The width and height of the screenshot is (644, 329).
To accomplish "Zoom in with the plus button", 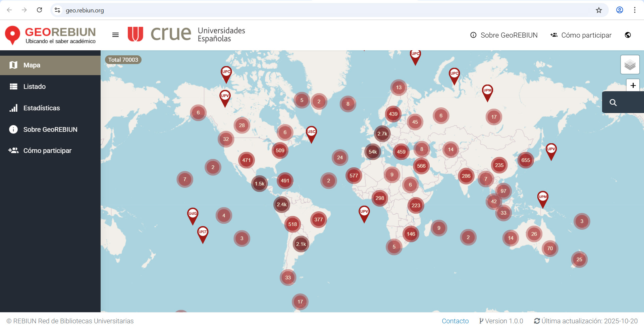I will point(633,86).
